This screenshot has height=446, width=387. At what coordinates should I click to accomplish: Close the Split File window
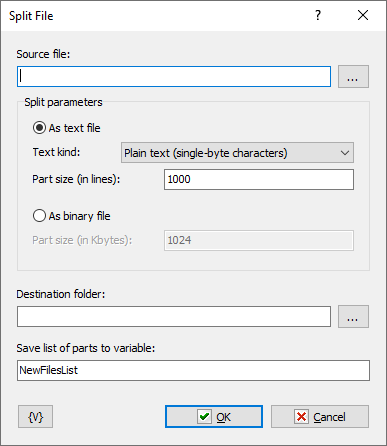(x=363, y=15)
